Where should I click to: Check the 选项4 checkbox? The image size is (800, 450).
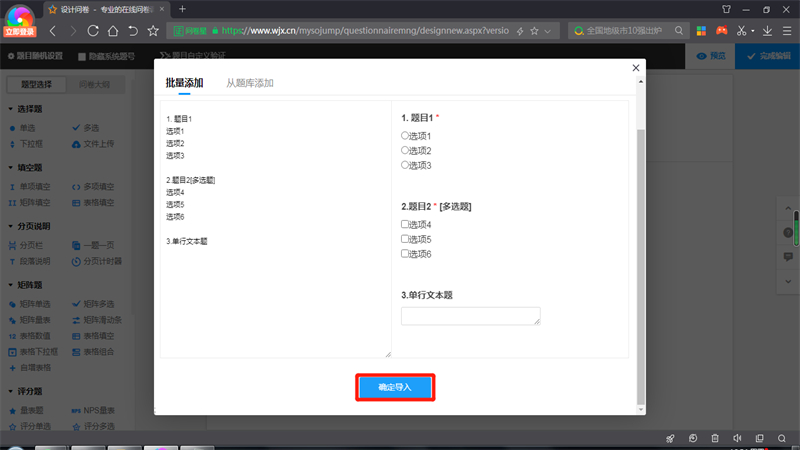(405, 224)
